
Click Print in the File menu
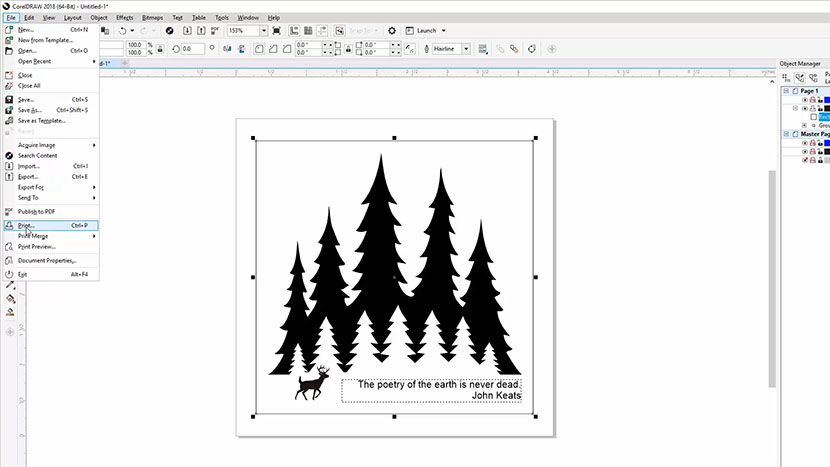(x=27, y=225)
